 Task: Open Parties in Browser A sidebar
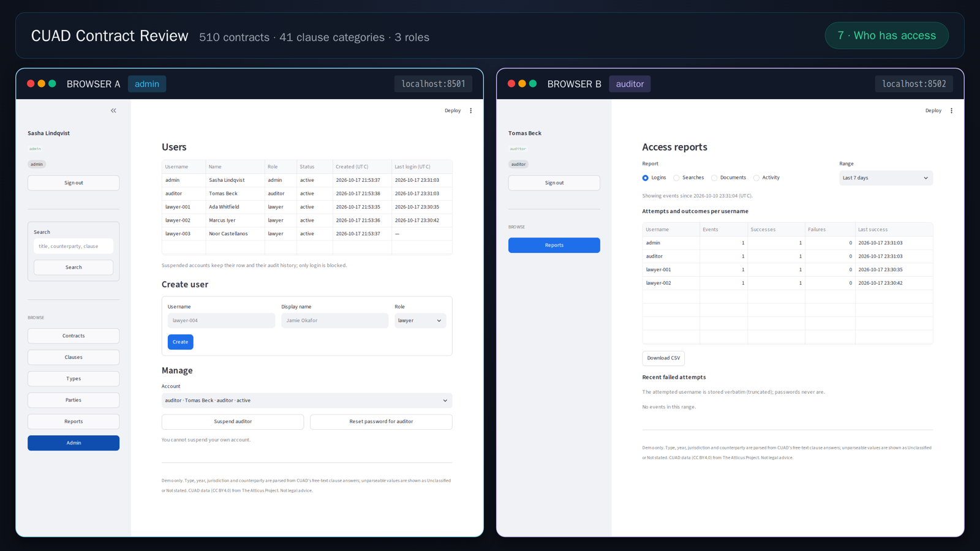[73, 400]
